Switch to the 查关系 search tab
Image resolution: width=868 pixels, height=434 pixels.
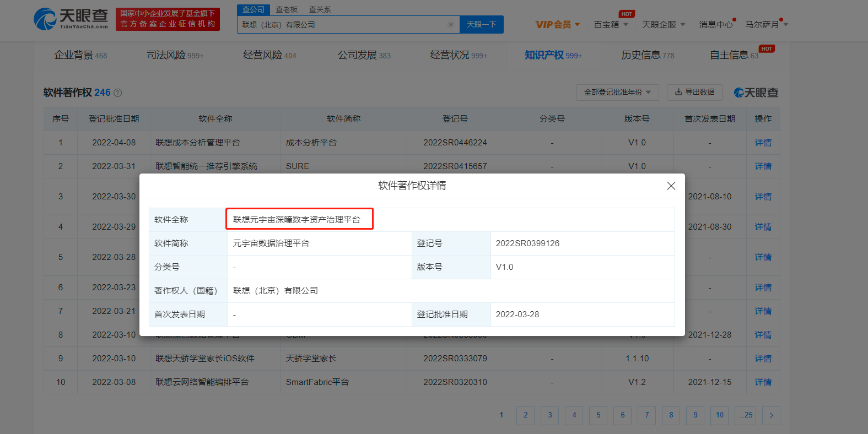click(x=320, y=9)
